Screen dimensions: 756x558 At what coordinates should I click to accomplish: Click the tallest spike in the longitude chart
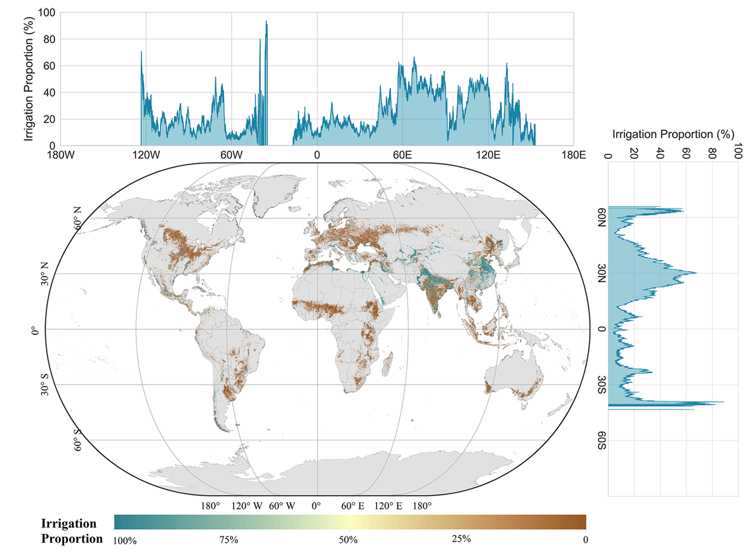(x=266, y=23)
